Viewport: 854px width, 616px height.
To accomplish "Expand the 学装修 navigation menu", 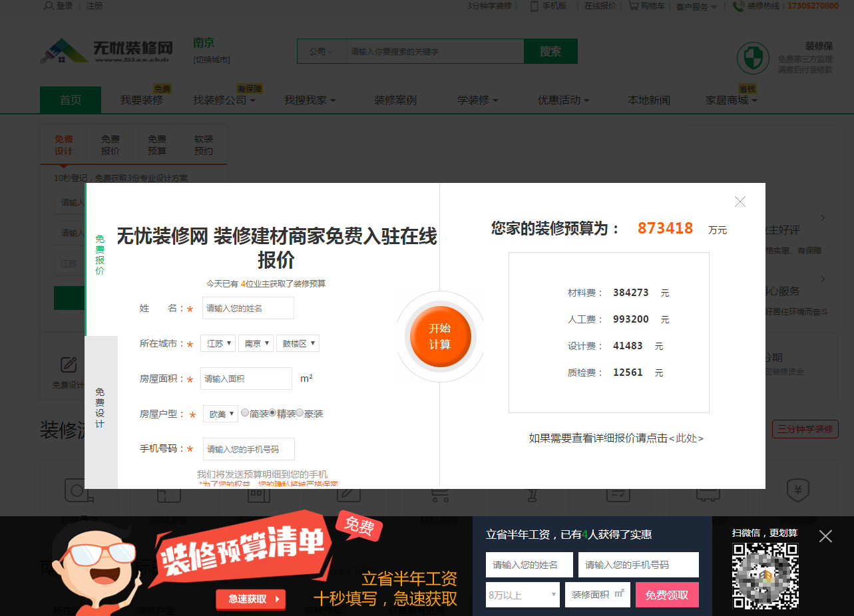I will [477, 100].
